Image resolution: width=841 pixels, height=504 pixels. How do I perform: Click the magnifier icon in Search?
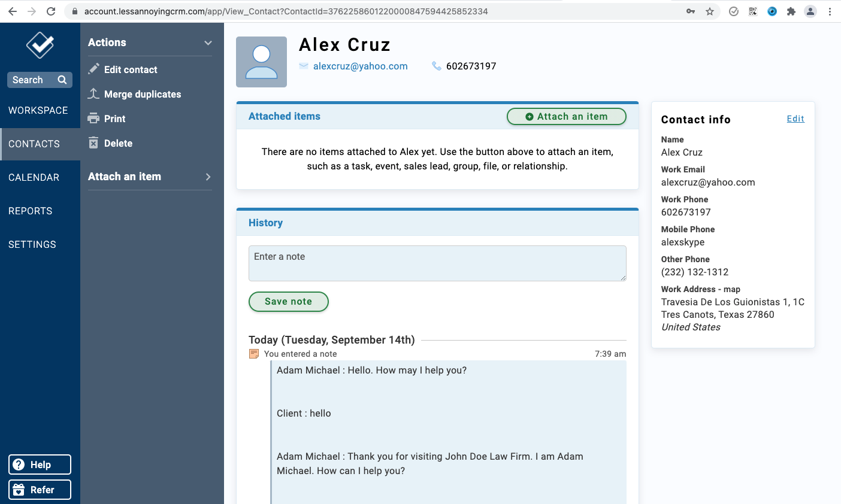click(62, 80)
